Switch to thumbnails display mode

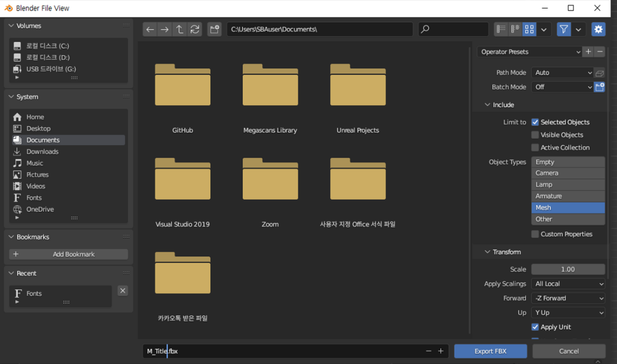tap(529, 30)
